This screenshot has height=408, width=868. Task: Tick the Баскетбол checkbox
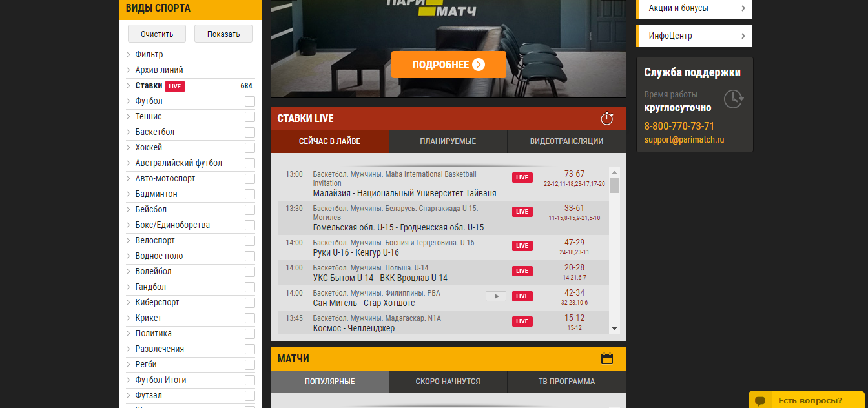[250, 132]
